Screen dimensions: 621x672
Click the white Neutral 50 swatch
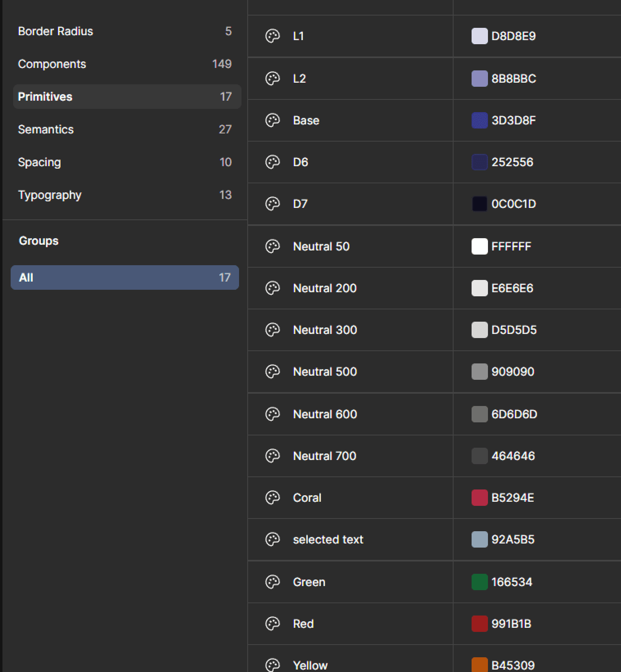480,246
